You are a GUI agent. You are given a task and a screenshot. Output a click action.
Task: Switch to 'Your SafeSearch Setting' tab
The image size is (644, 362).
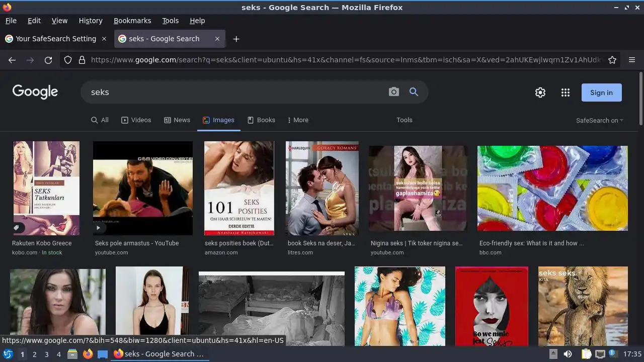56,39
